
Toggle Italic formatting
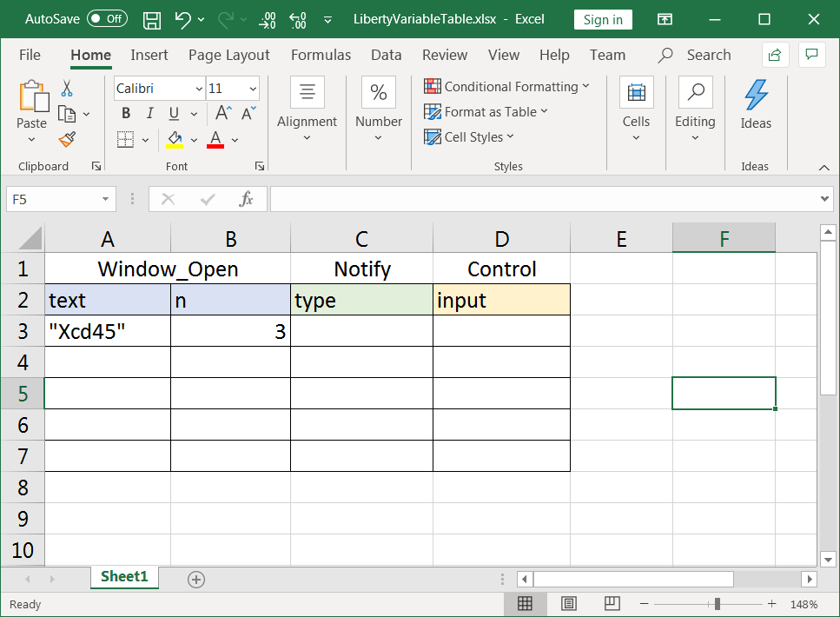150,113
